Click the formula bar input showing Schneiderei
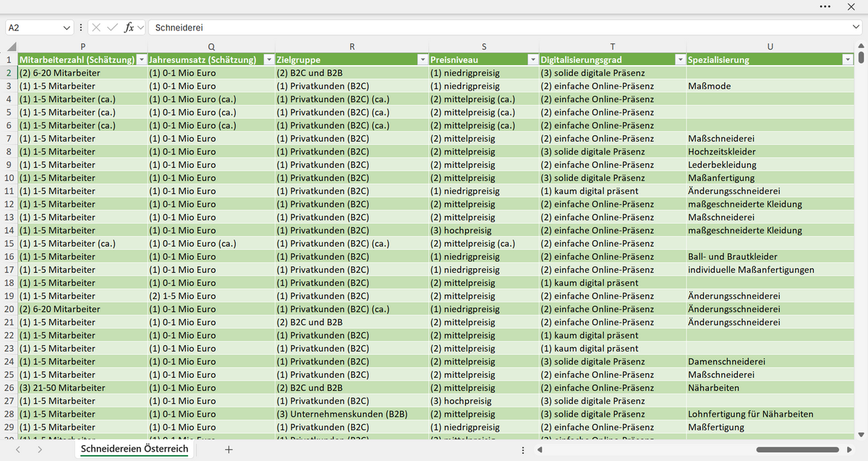Viewport: 868px width, 461px height. (499, 28)
